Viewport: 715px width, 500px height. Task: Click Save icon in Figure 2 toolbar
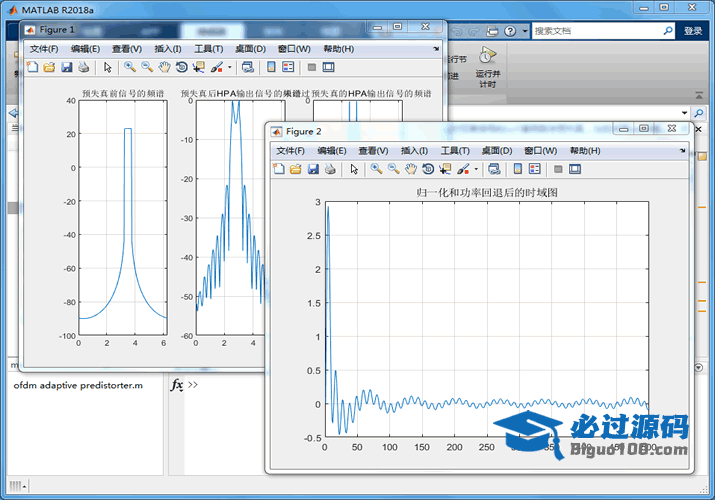tap(313, 169)
